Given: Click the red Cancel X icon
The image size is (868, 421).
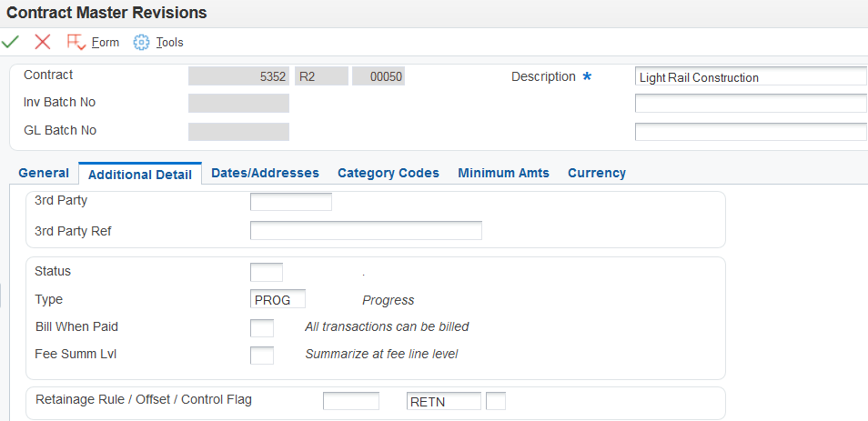Looking at the screenshot, I should pyautogui.click(x=43, y=42).
